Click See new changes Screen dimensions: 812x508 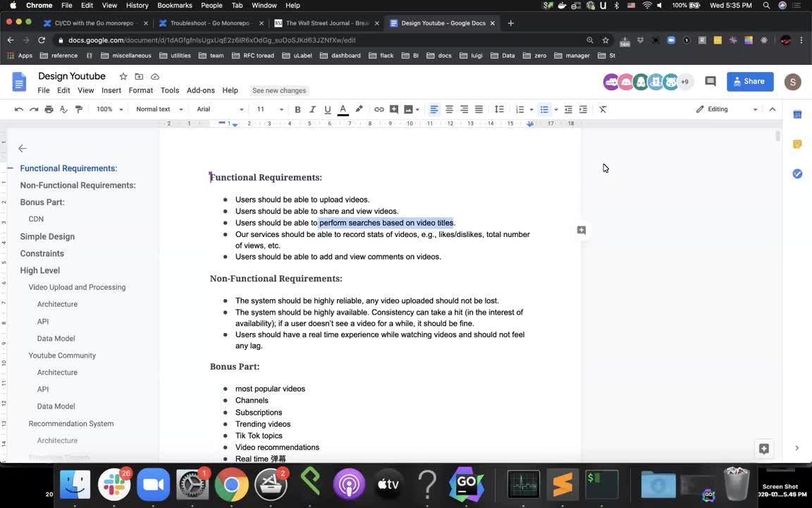click(279, 91)
